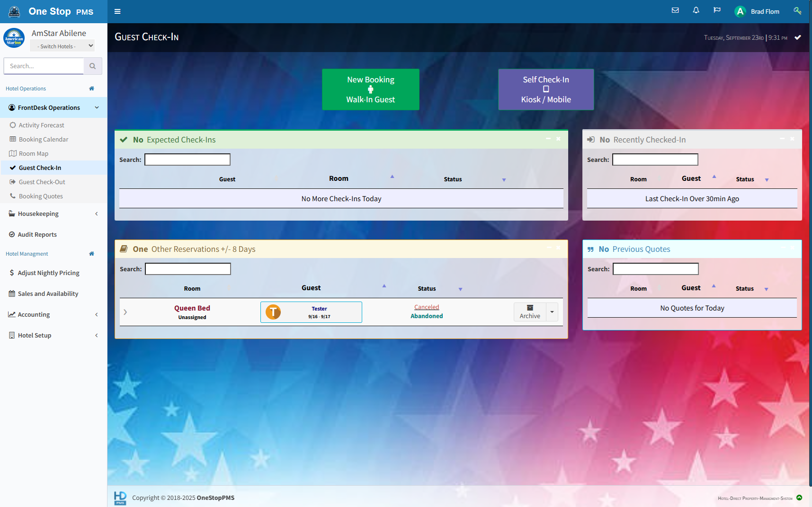The image size is (812, 507).
Task: Open the Switch Hotels dropdown
Action: click(62, 46)
